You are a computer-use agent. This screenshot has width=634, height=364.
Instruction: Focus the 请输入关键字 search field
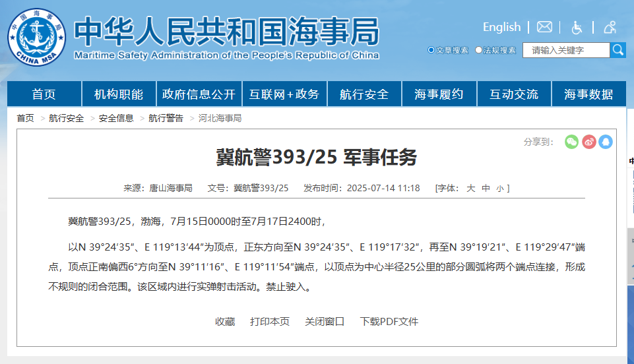pos(566,50)
